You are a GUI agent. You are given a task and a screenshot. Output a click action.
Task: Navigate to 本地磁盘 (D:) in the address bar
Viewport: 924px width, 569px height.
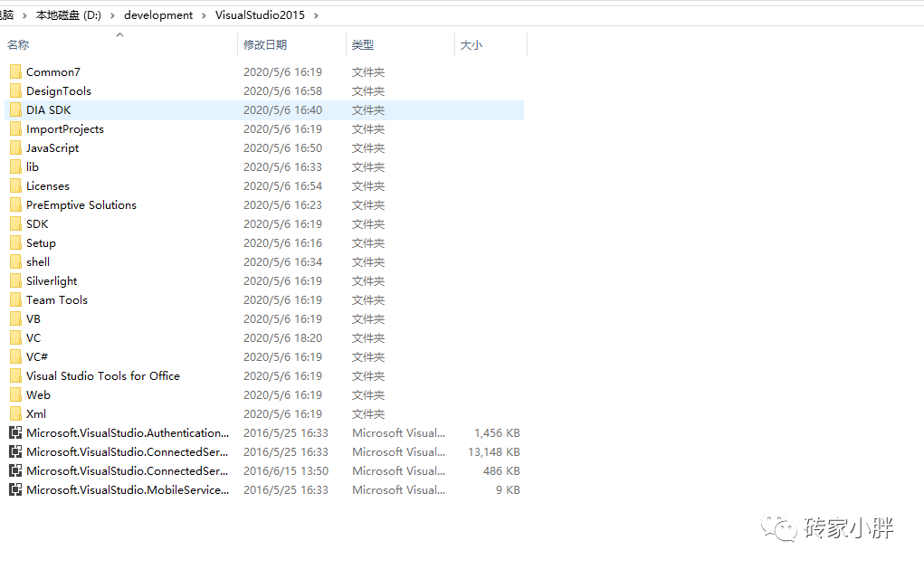[x=69, y=15]
